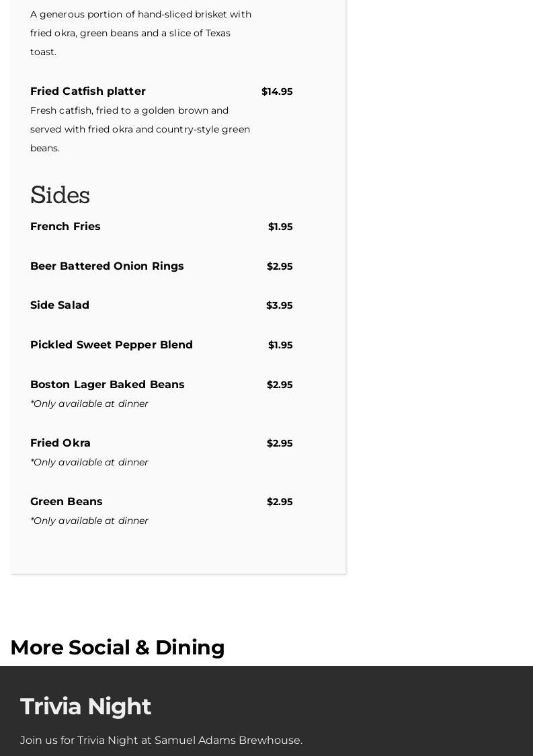
Task: Select the Fried Okra side
Action: 60,443
